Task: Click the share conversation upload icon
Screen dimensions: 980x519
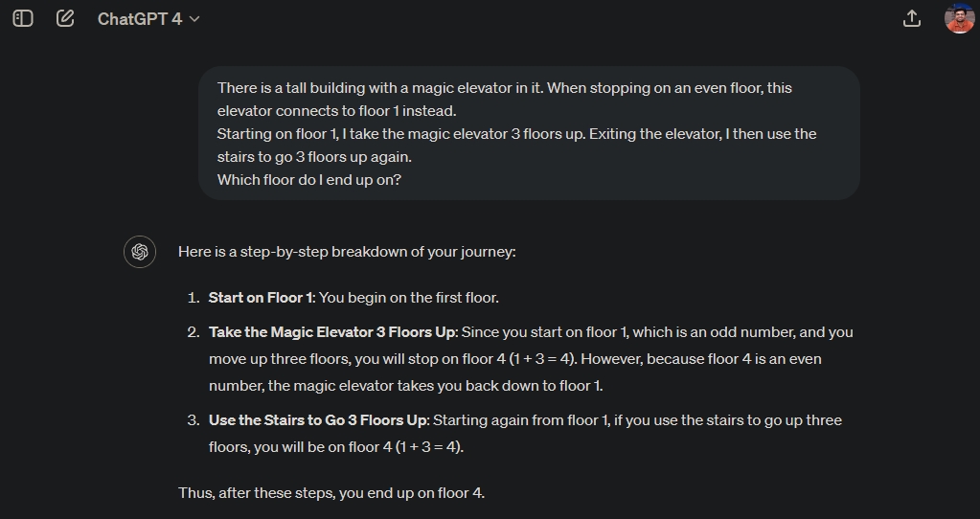Action: [912, 18]
